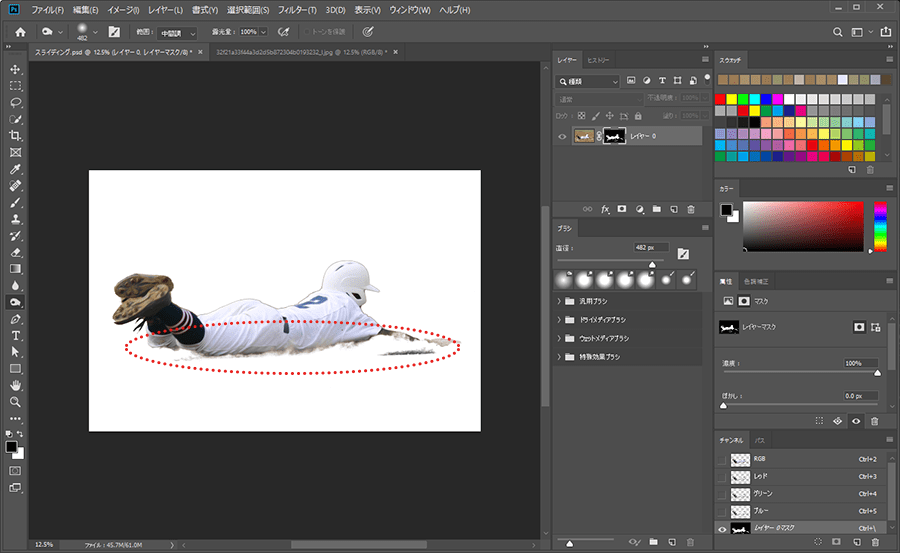900x553 pixels.
Task: Toggle visibility box of RGB channel
Action: pos(722,459)
